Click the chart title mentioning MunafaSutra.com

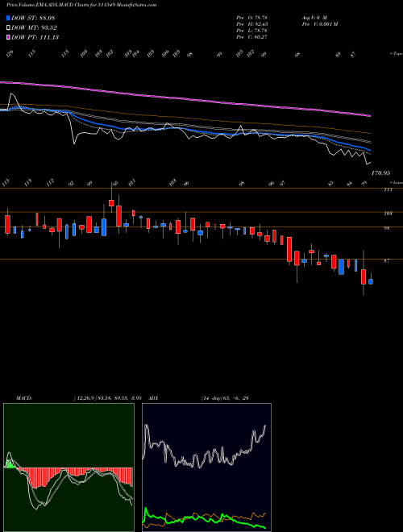(81, 6)
